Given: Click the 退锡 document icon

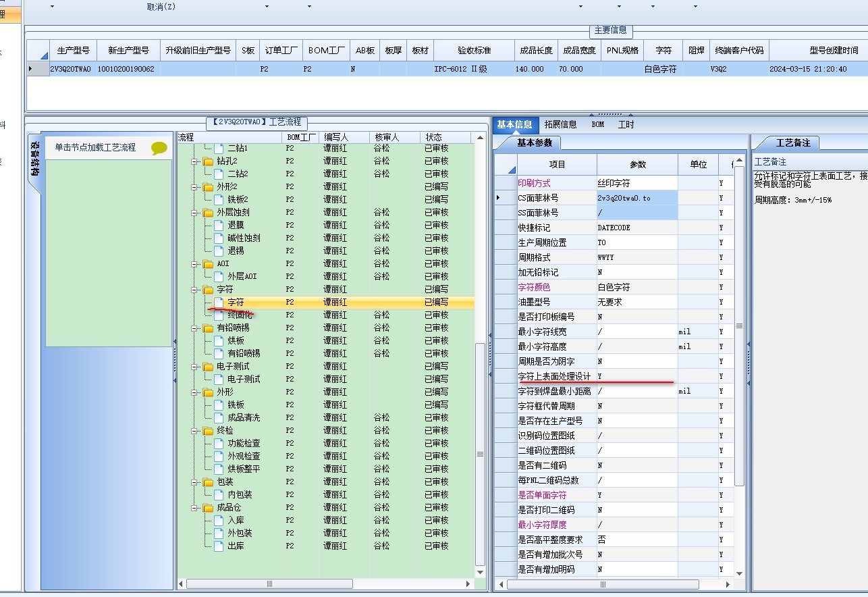Looking at the screenshot, I should point(219,251).
